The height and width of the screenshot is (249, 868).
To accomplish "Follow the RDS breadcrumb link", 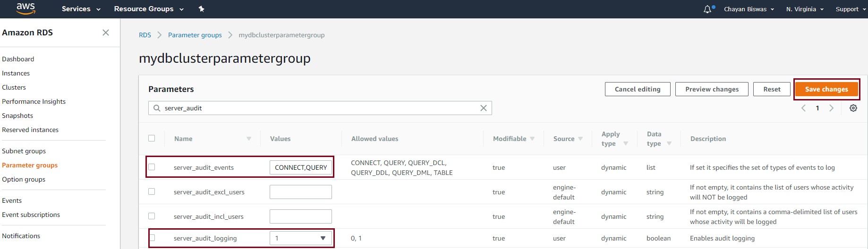I will click(x=145, y=35).
